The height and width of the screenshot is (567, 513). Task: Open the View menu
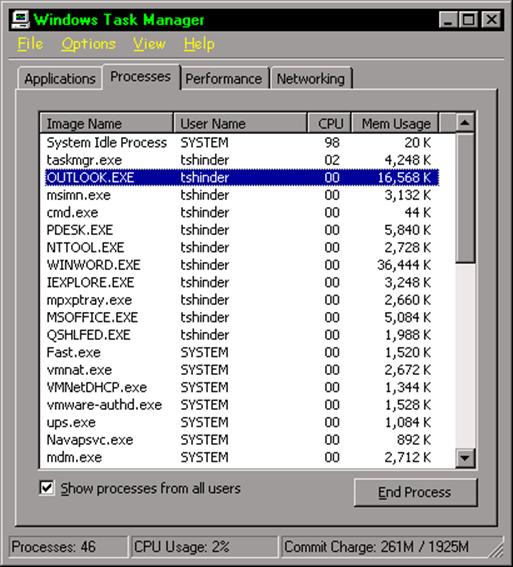pyautogui.click(x=149, y=44)
